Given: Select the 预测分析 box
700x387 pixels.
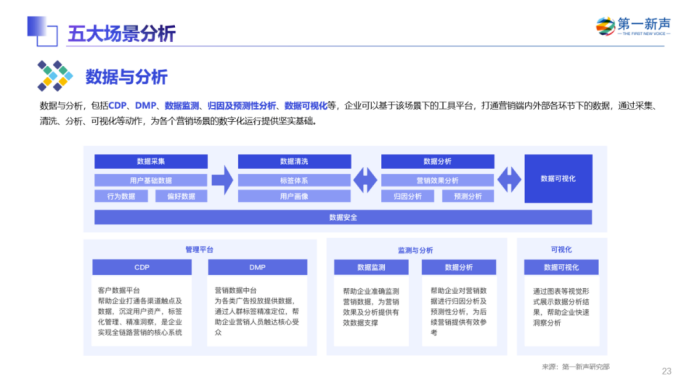Looking at the screenshot, I should [468, 196].
